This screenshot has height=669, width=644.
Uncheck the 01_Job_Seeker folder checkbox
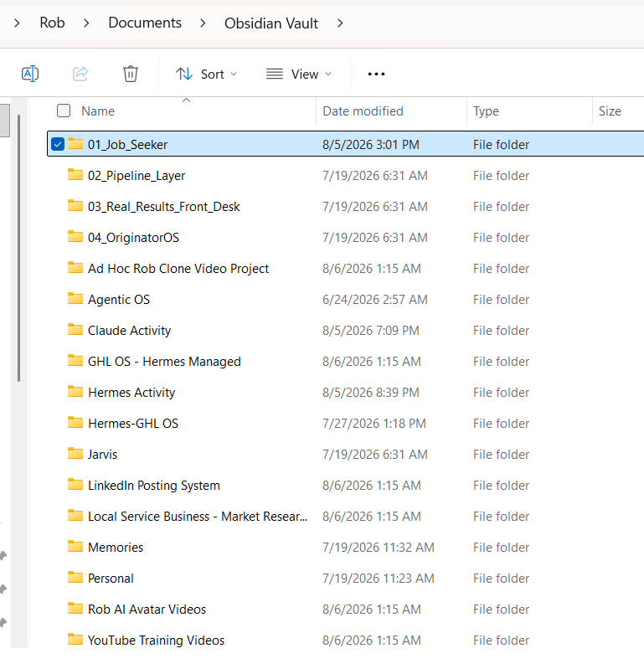click(58, 144)
